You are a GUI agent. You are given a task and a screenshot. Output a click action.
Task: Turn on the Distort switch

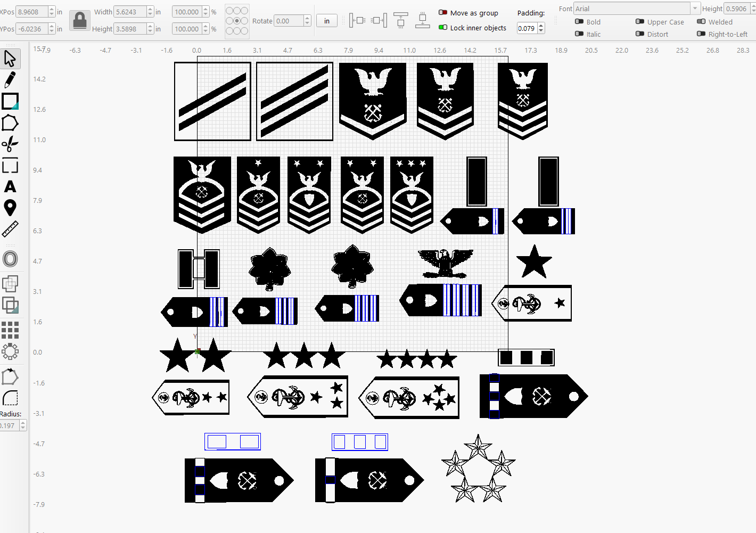(x=640, y=34)
